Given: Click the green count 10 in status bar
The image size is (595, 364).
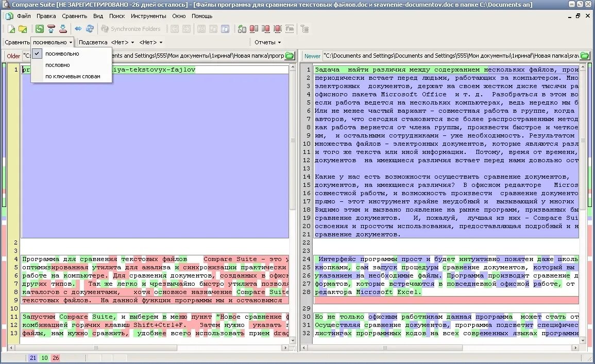Looking at the screenshot, I should coord(45,358).
